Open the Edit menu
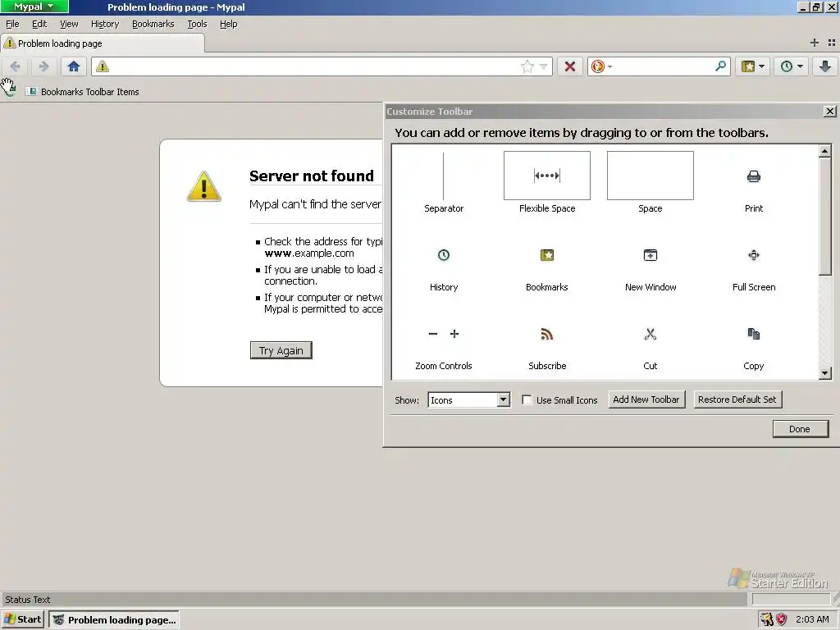 (x=39, y=24)
